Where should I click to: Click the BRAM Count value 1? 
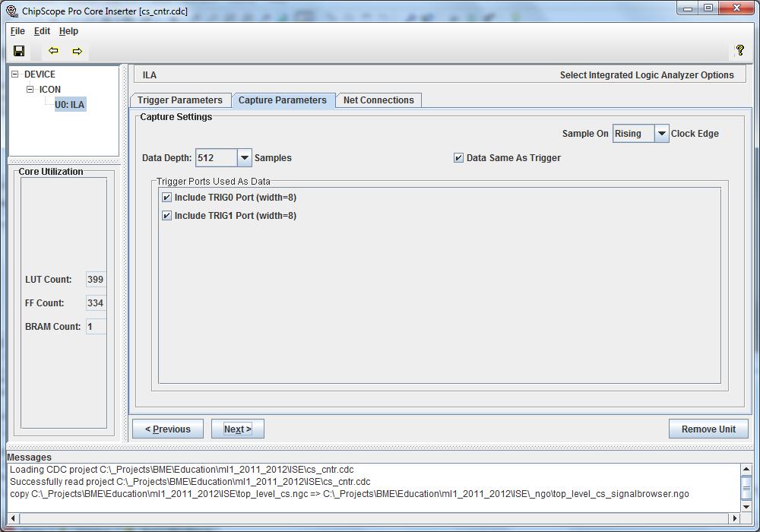tap(96, 327)
